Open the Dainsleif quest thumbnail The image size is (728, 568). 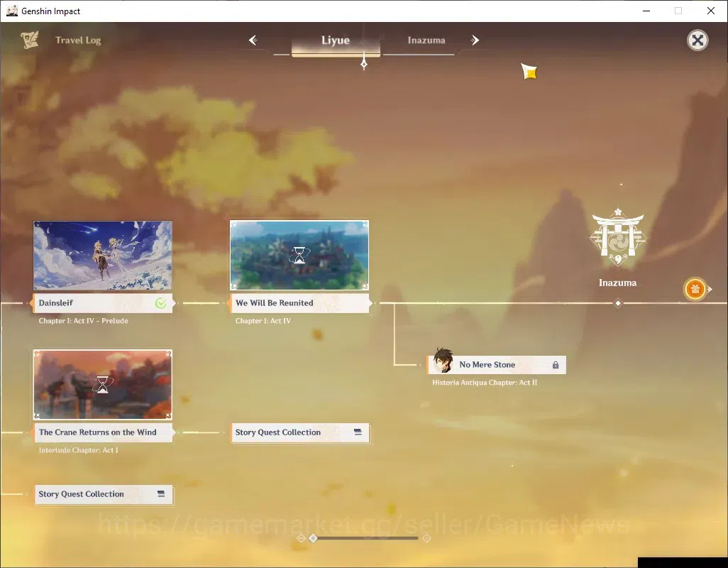[103, 256]
